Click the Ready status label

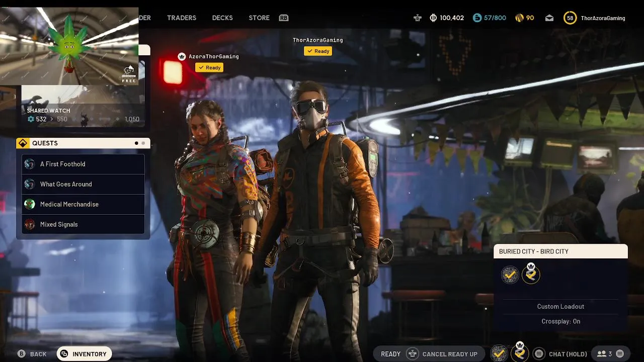coord(390,354)
